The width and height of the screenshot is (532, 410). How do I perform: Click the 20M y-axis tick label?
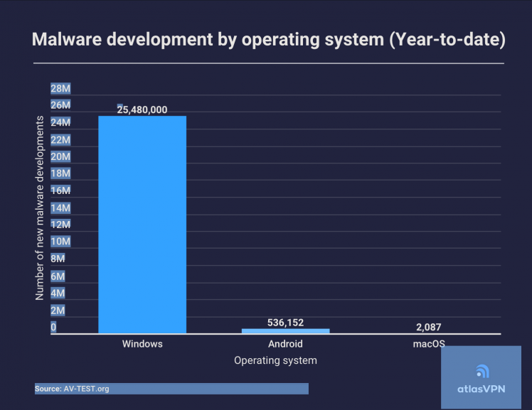click(60, 156)
